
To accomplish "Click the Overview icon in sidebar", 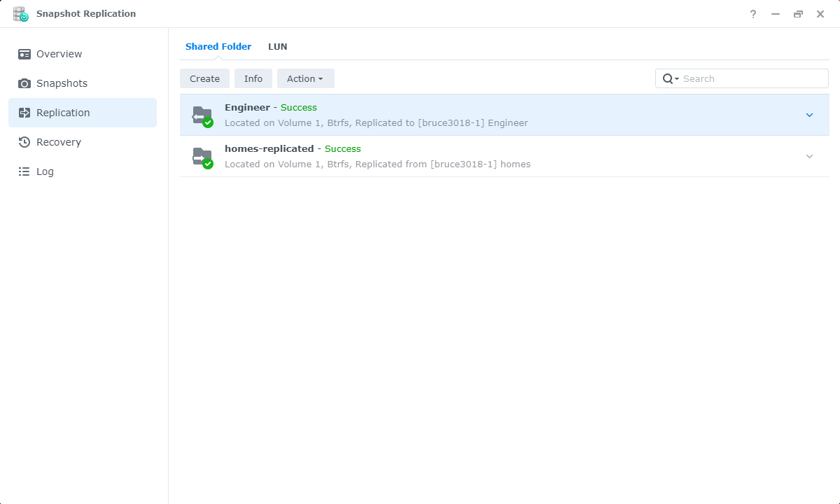I will (x=24, y=54).
